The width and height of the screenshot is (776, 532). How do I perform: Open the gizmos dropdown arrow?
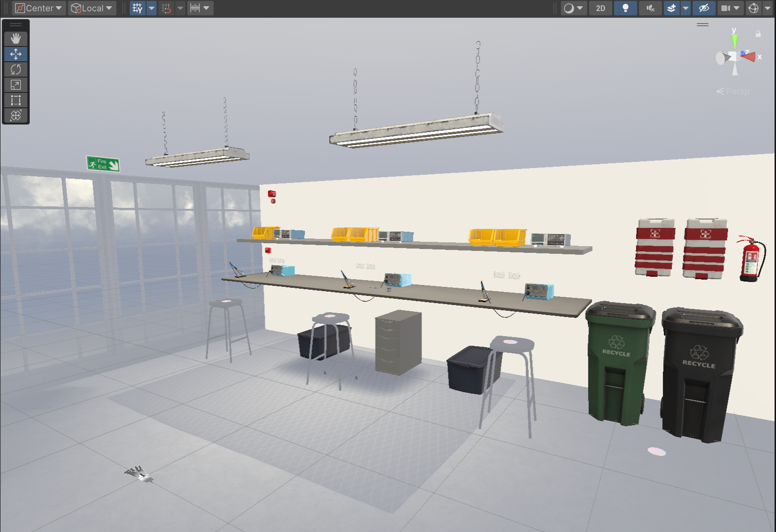(x=767, y=8)
